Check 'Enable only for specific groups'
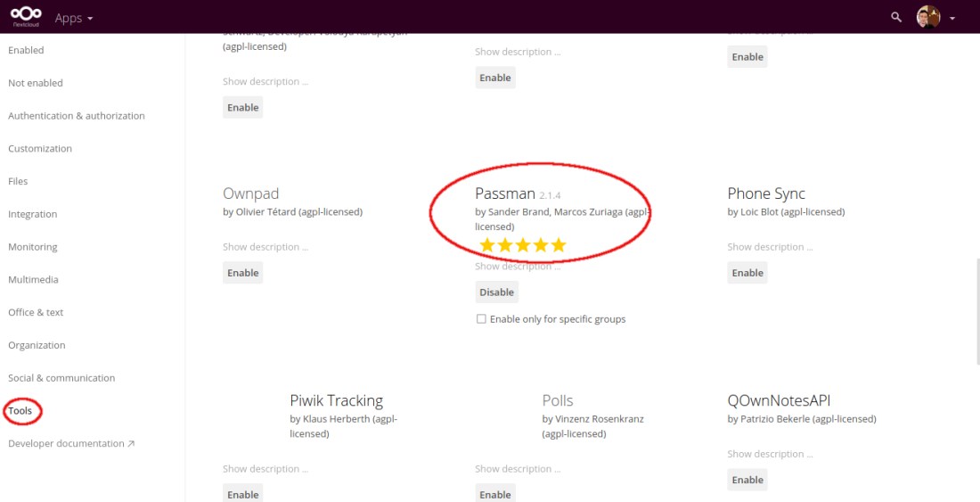 coord(481,319)
